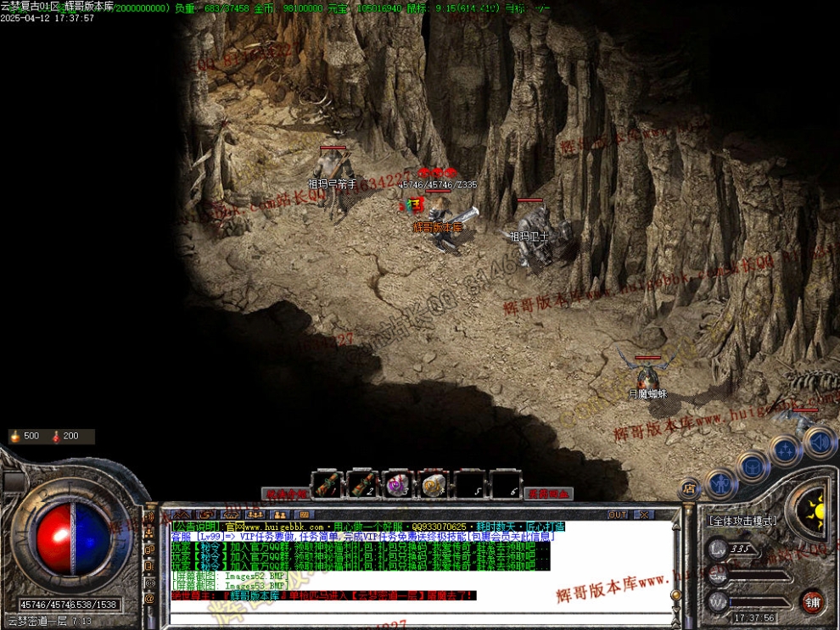Use the scroll item in quick slot 1
Image resolution: width=840 pixels, height=630 pixels.
[x=328, y=484]
